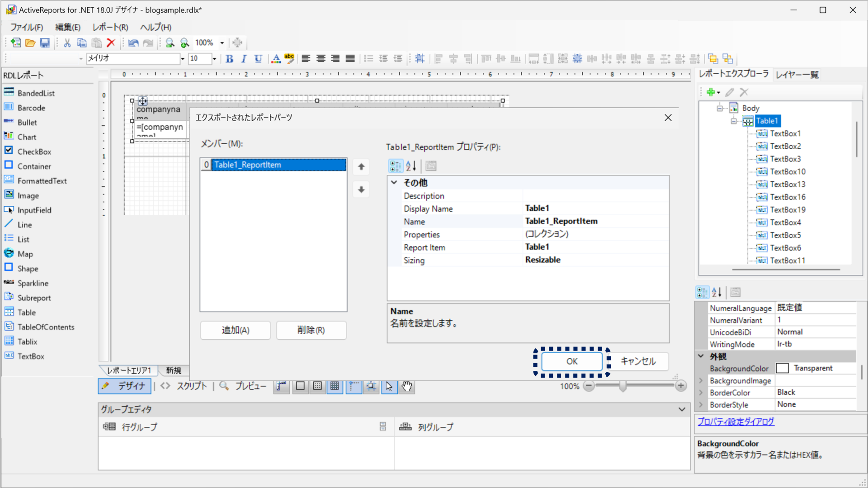Click the zoom slider handle
Screen dimensions: 868x488
623,386
